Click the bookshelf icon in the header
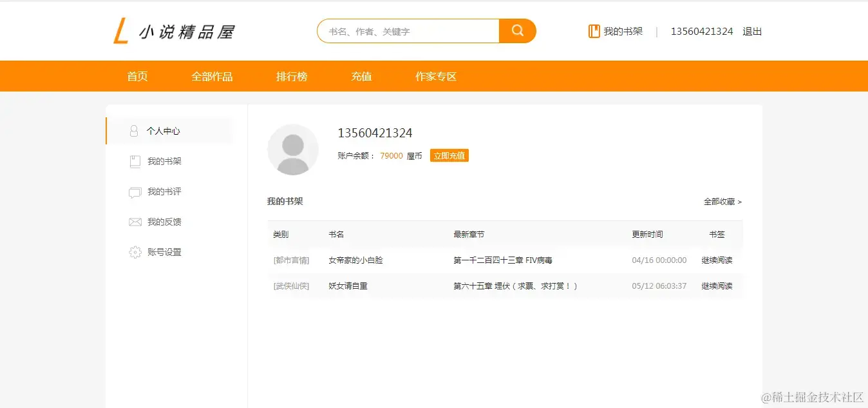The image size is (868, 408). tap(594, 31)
